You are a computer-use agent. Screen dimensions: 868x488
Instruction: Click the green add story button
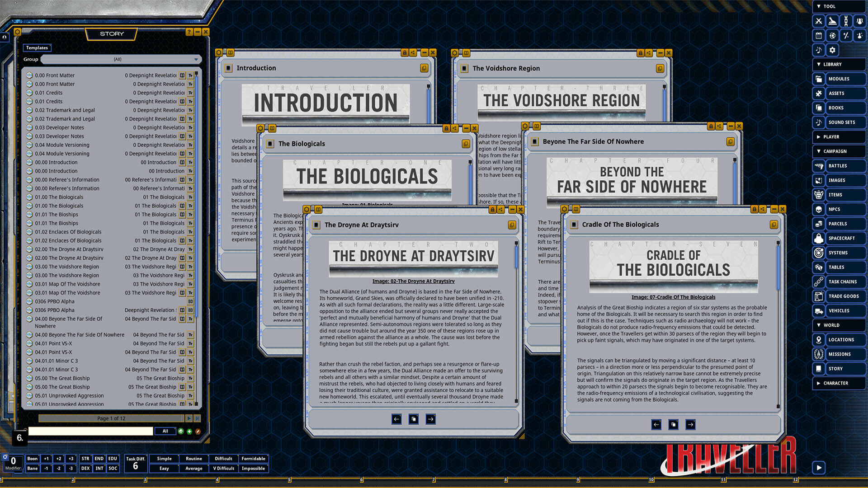pyautogui.click(x=189, y=431)
